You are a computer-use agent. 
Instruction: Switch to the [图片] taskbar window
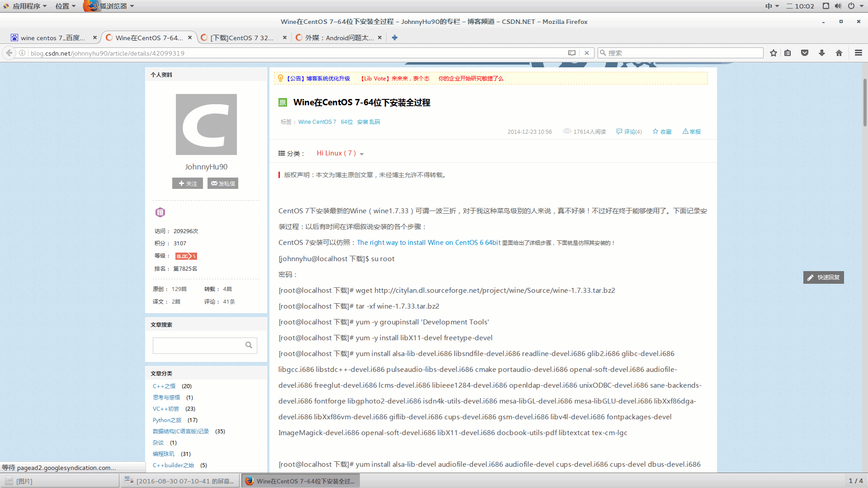pyautogui.click(x=60, y=481)
